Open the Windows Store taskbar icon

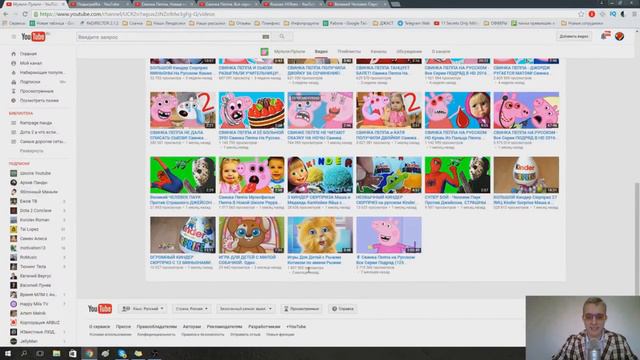[73, 353]
